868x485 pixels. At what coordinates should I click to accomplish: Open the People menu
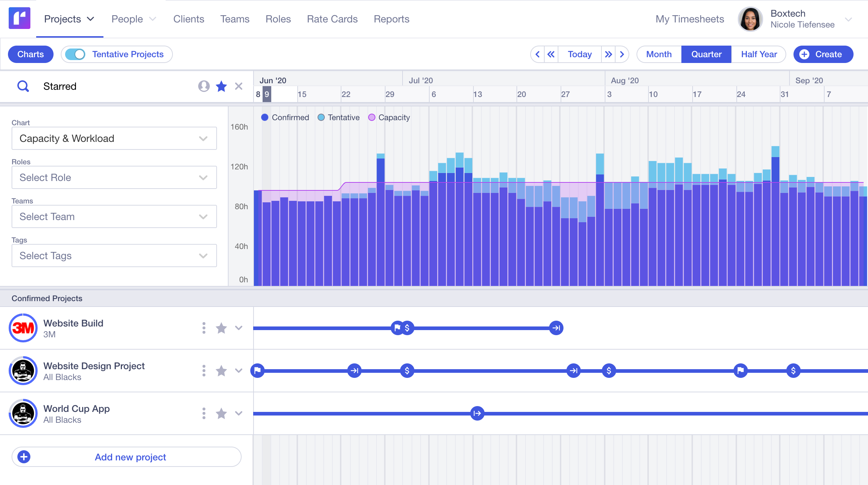point(127,19)
